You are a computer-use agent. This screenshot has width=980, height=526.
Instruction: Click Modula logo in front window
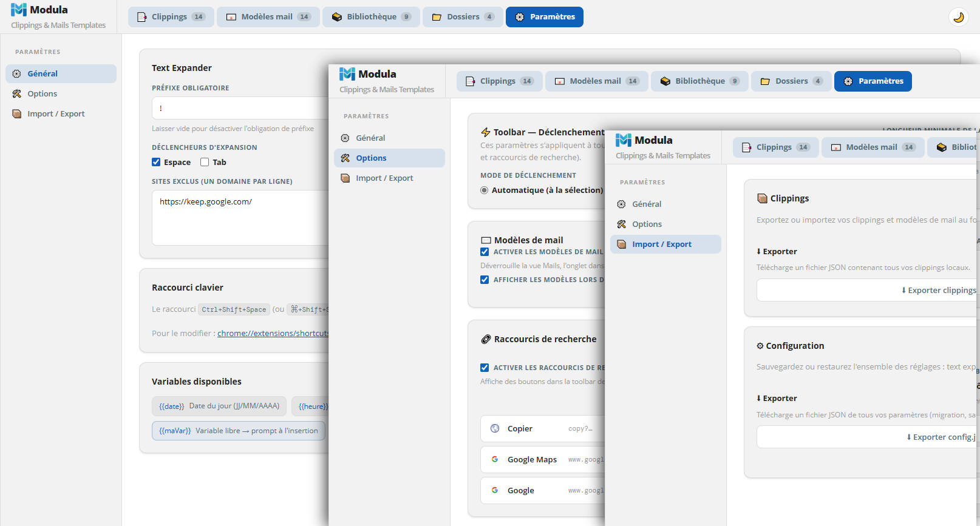click(624, 140)
